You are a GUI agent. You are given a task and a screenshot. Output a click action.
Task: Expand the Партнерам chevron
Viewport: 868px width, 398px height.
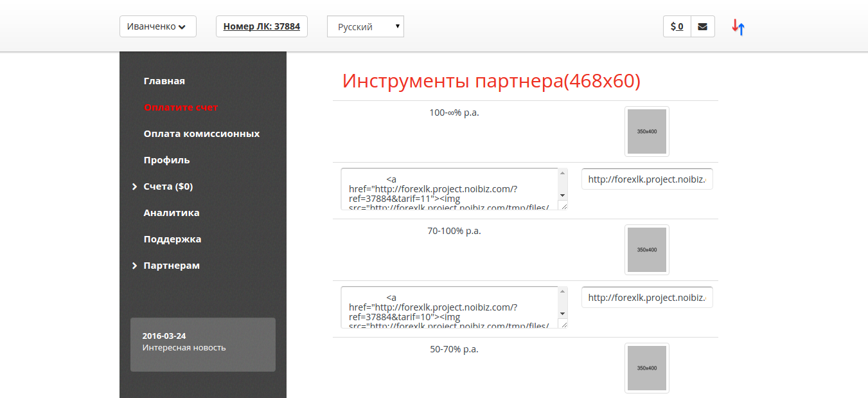(134, 266)
